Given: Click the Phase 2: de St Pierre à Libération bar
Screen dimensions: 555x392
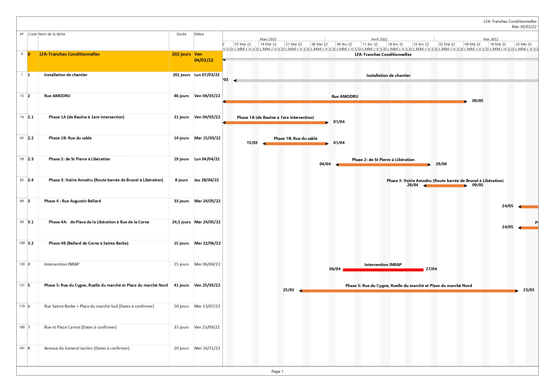Looking at the screenshot, I should pos(383,165).
